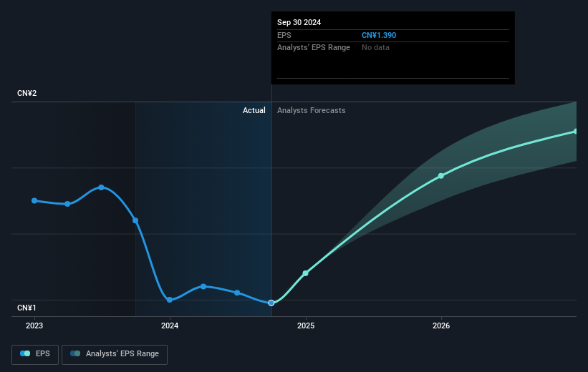Click the mid-2024 EPS data point before September
The width and height of the screenshot is (588, 372).
(x=237, y=293)
